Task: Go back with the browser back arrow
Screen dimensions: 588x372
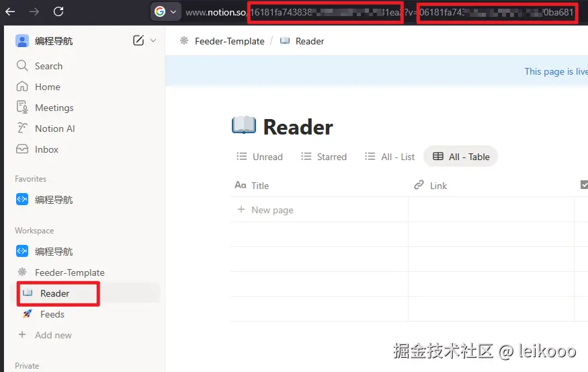Action: point(10,11)
